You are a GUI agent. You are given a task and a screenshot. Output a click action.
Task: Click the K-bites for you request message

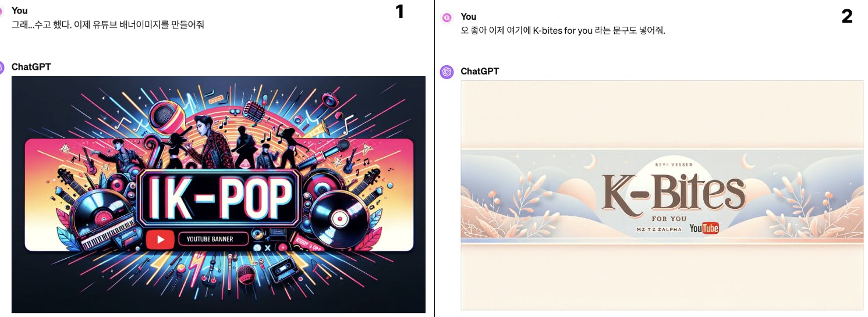click(x=562, y=31)
